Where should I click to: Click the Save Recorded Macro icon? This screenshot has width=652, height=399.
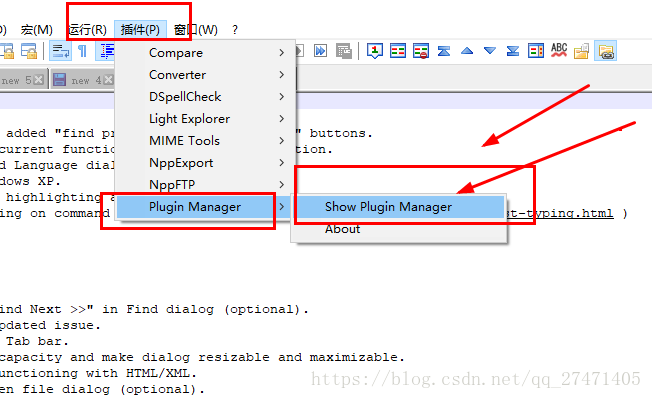[x=343, y=51]
